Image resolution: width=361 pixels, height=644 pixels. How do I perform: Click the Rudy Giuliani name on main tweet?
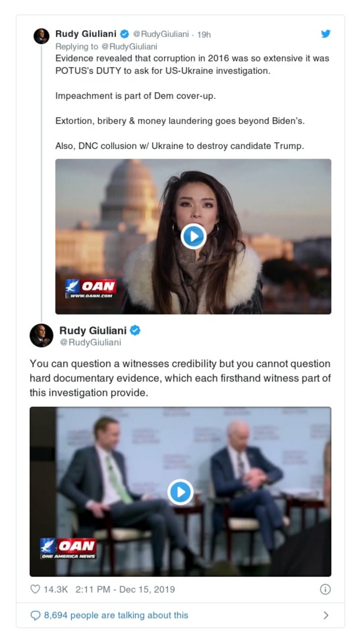pyautogui.click(x=93, y=331)
